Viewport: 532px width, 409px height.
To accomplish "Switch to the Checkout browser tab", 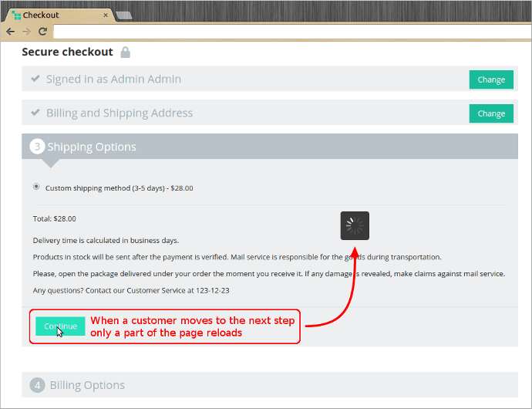I will (x=58, y=15).
